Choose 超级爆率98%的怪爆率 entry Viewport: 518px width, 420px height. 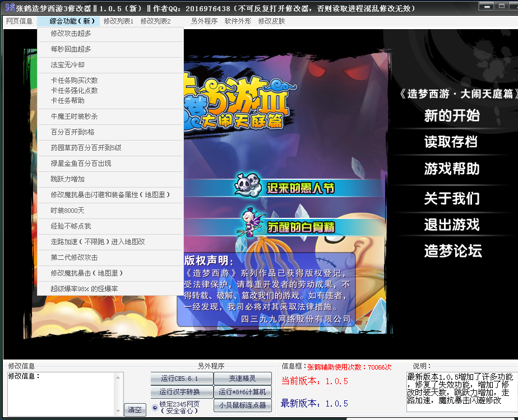coord(110,289)
